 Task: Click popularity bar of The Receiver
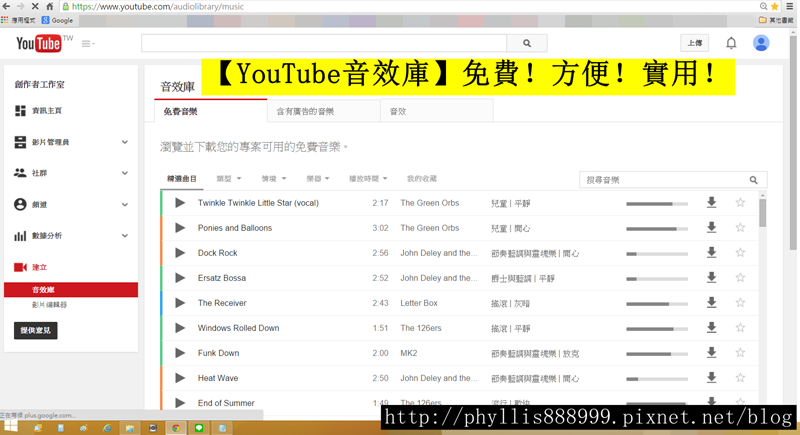pos(657,303)
